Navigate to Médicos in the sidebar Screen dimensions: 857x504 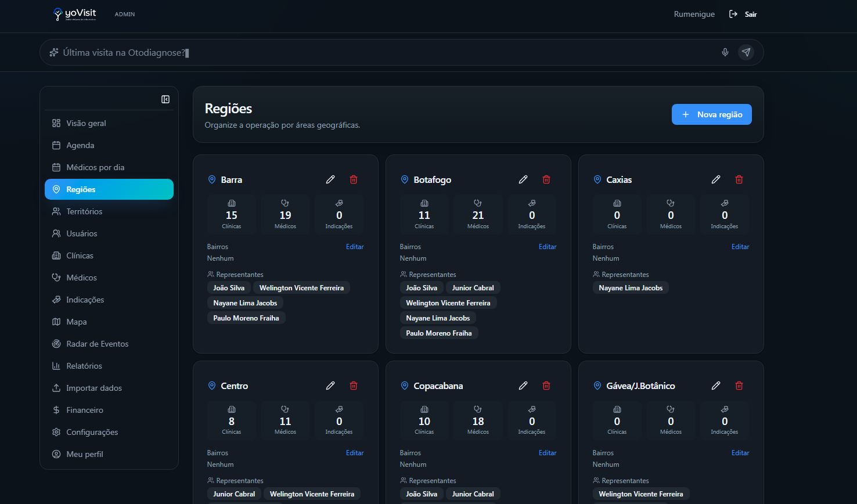click(109, 278)
